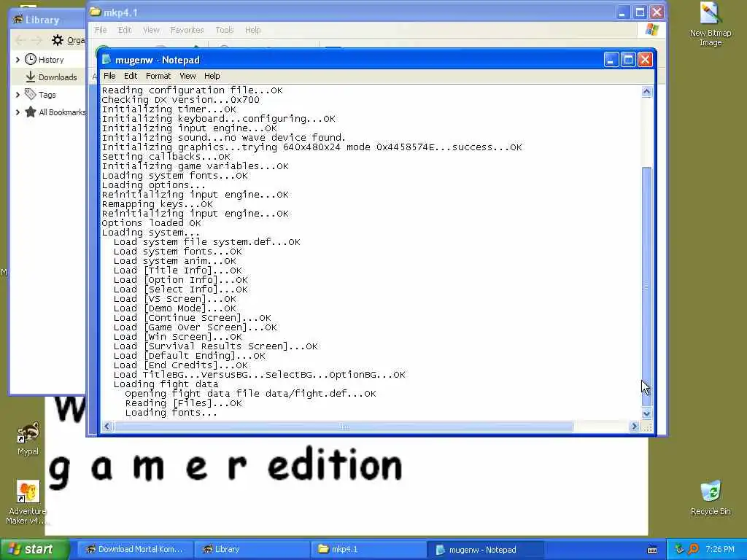Open the Notepad File menu

point(109,76)
